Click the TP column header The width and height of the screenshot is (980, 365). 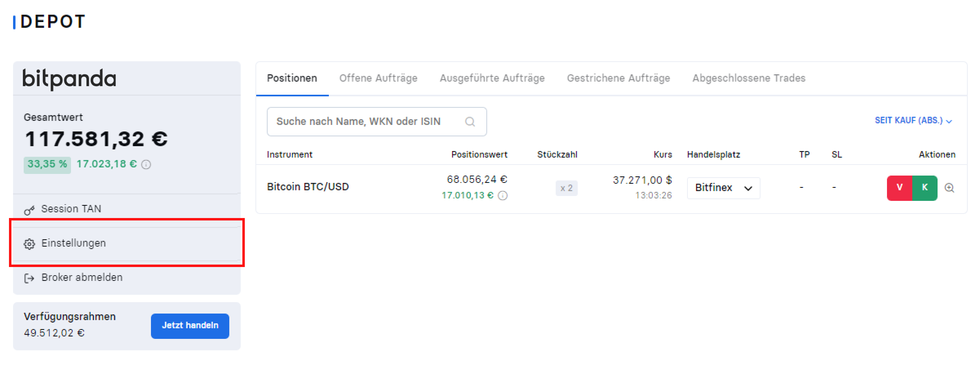point(804,155)
